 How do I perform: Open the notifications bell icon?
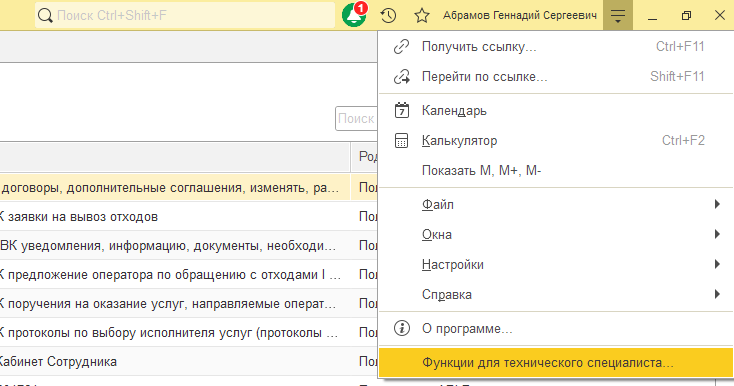[x=354, y=15]
